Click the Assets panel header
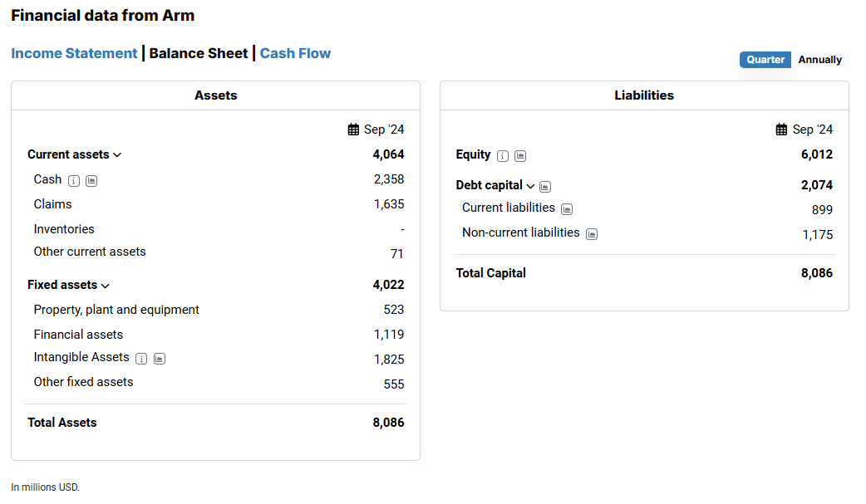This screenshot has height=504, width=866. 215,95
